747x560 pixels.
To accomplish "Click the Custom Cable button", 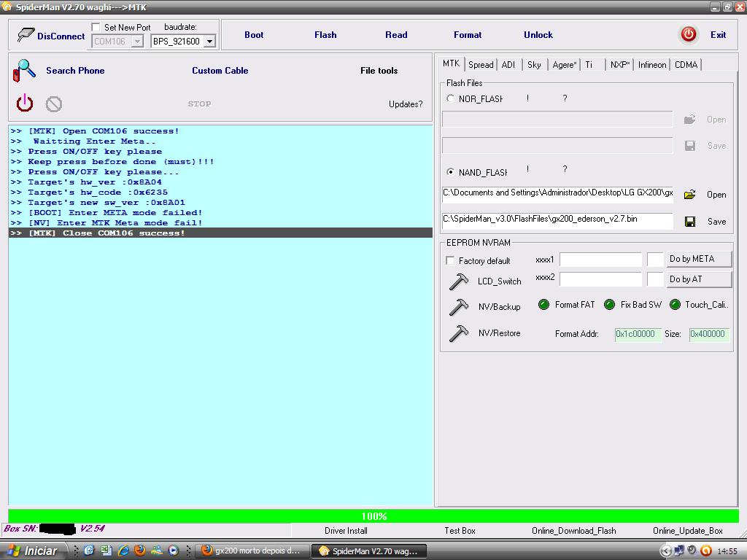I will tap(220, 71).
